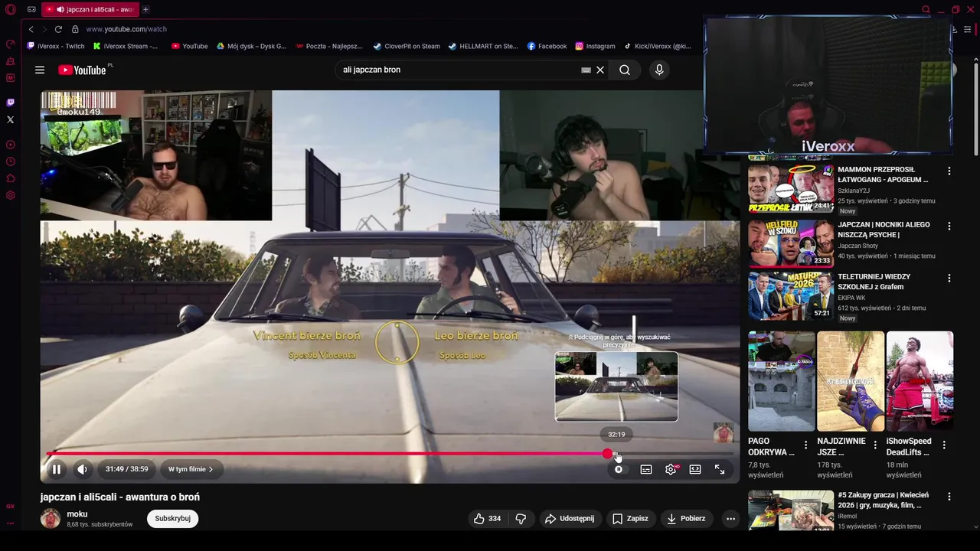Switch to the 'japczan i ali5cali' browser tab
980x551 pixels.
[90, 9]
